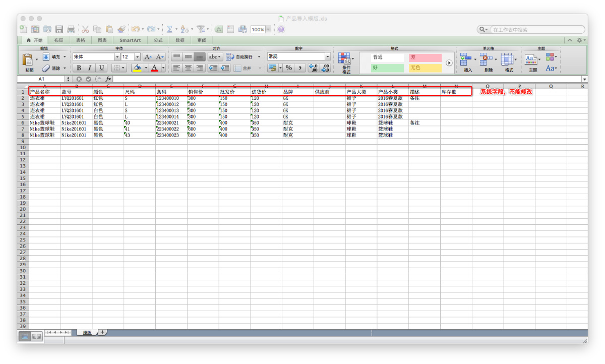Click the Filter funnel icon
Image resolution: width=605 pixels, height=364 pixels.
pos(201,29)
